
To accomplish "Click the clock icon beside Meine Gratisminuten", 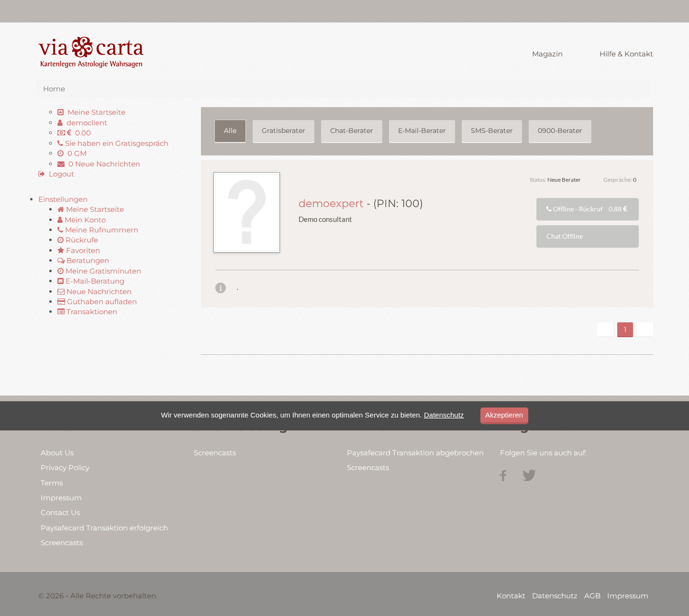I will (x=60, y=271).
